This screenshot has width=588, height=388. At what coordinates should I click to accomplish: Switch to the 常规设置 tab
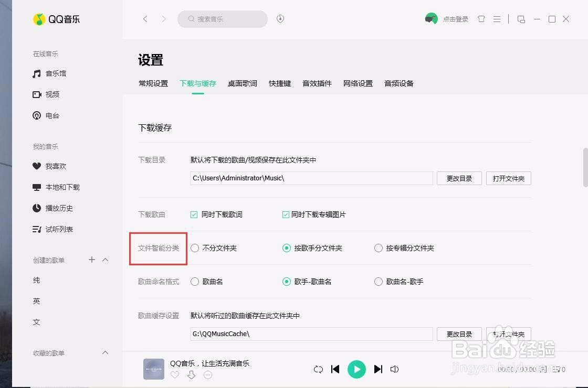pyautogui.click(x=153, y=83)
